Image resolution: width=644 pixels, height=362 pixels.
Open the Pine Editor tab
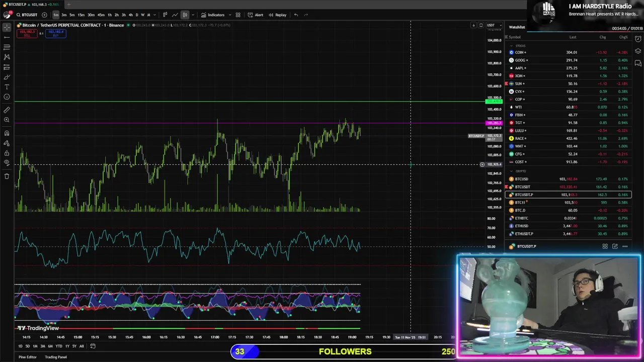point(27,357)
